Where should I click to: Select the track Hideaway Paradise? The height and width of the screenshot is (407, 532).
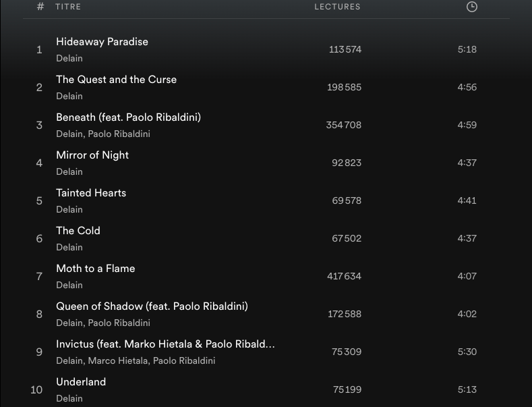click(x=102, y=42)
